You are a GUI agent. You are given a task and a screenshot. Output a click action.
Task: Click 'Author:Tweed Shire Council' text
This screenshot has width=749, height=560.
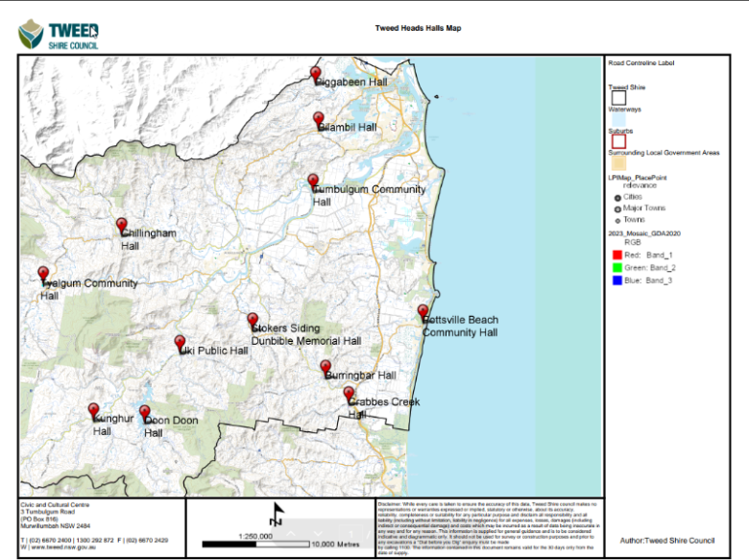(x=667, y=541)
